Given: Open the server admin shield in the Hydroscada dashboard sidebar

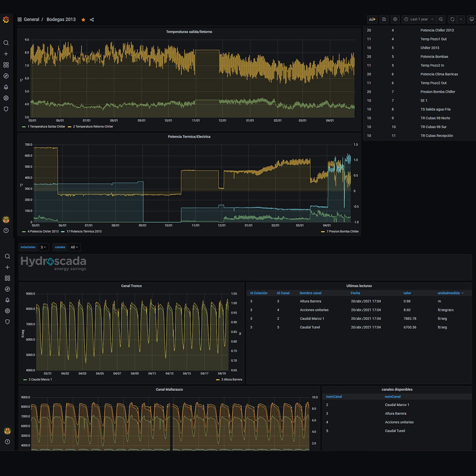Looking at the screenshot, I should coord(7,322).
